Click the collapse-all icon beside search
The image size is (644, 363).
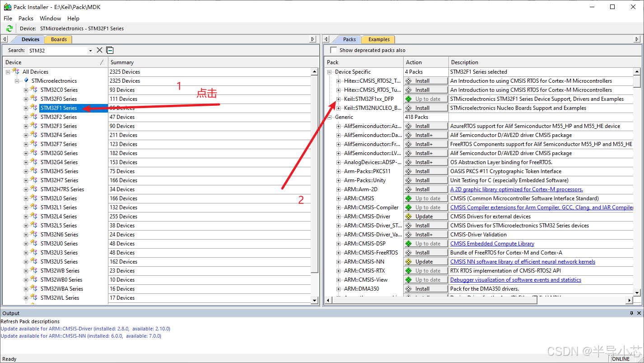tap(110, 50)
